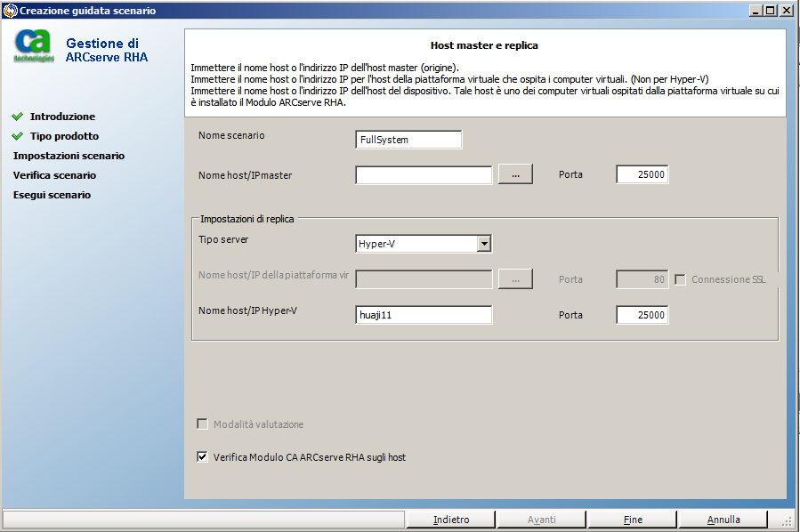Toggle the Connessione SSL checkbox
800x532 pixels.
pos(680,279)
